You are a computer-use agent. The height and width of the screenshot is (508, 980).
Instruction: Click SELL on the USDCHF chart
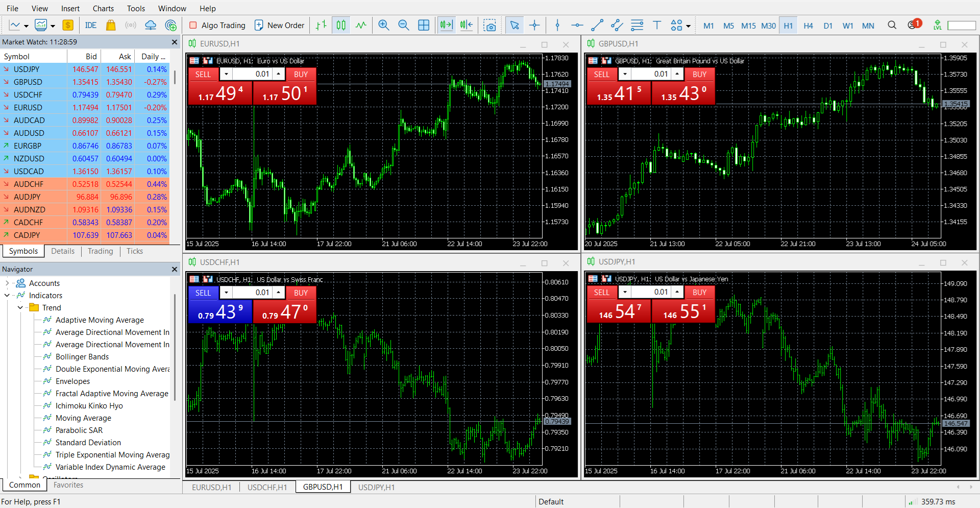(x=203, y=293)
